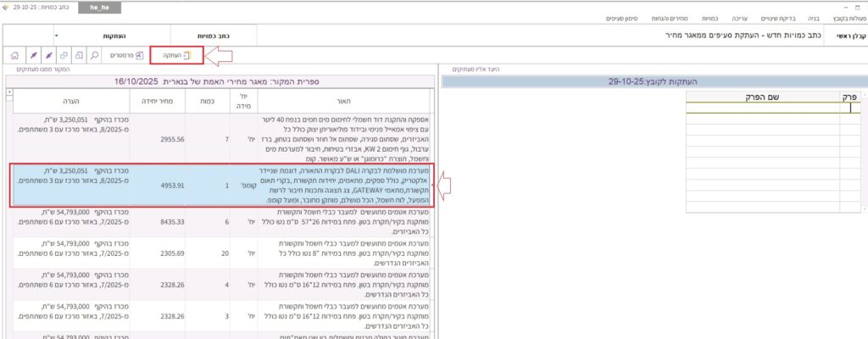This screenshot has height=339, width=868.
Task: Click the second purple pin icon beside the windows icon
Action: pyautogui.click(x=47, y=56)
